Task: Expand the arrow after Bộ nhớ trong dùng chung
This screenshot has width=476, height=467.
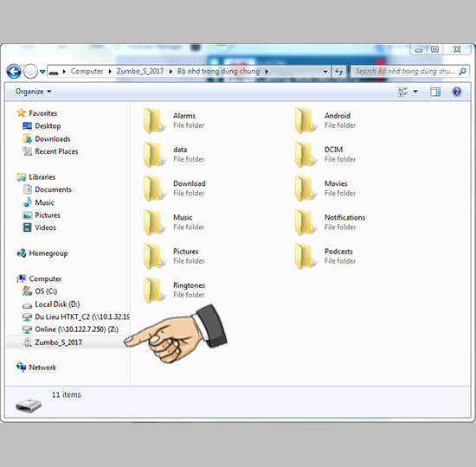Action: click(267, 72)
